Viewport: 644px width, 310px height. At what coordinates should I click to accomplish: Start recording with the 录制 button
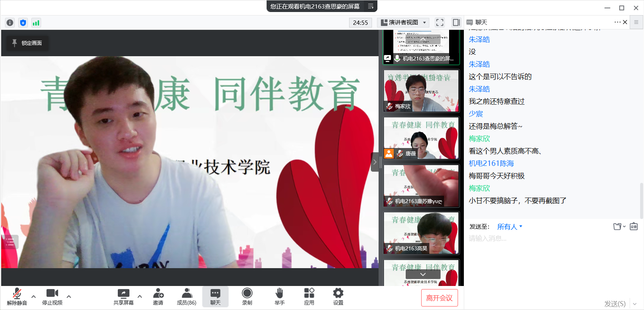tap(247, 296)
